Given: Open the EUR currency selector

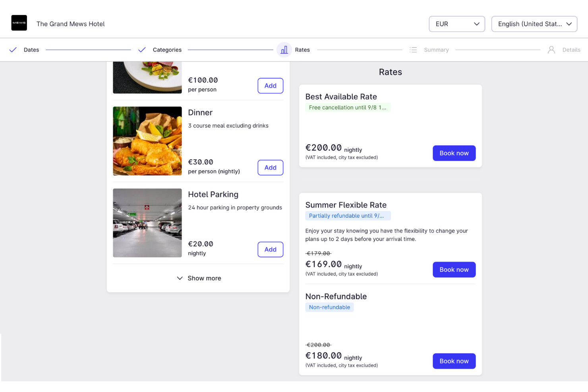Looking at the screenshot, I should click(456, 24).
